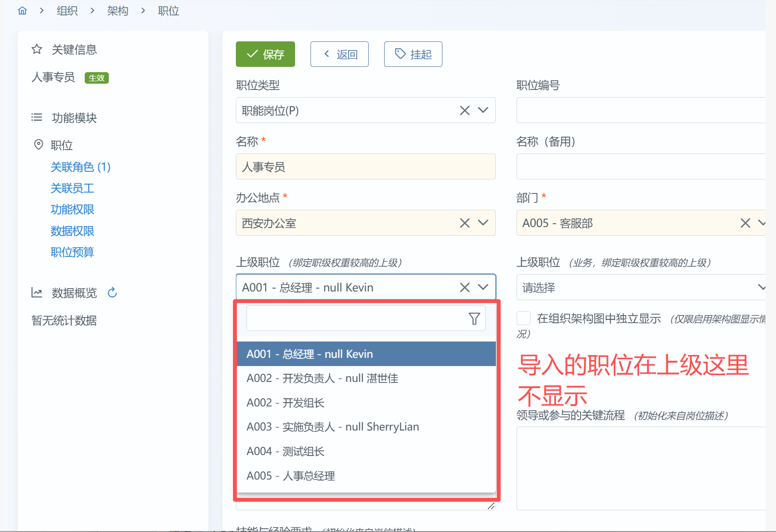
Task: Select A002 - 开发组长 from the list
Action: pyautogui.click(x=285, y=403)
